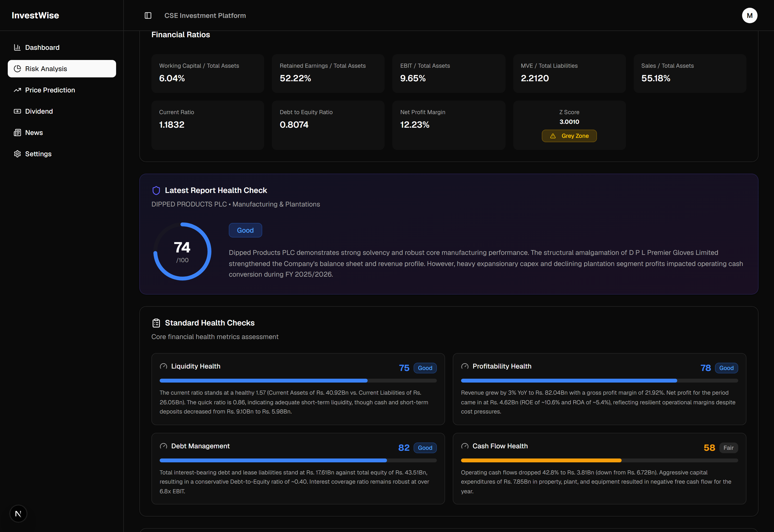Image resolution: width=774 pixels, height=532 pixels.
Task: Open the Price Prediction trend icon
Action: 17,90
